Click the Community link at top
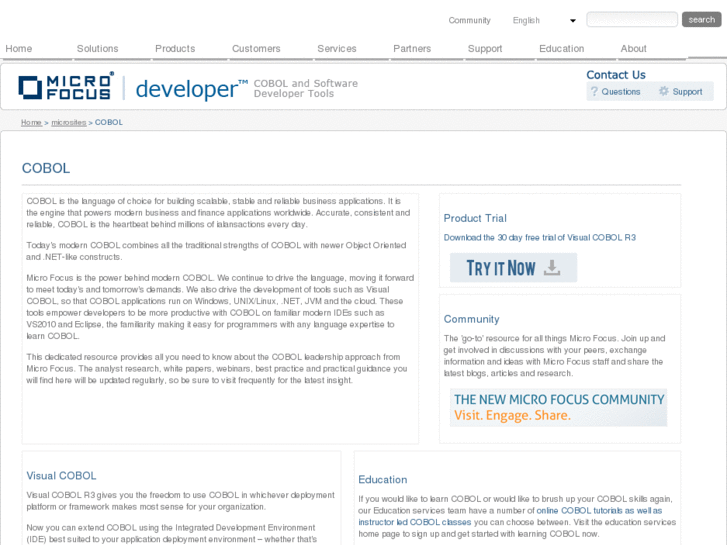This screenshot has height=545, width=727. (469, 20)
